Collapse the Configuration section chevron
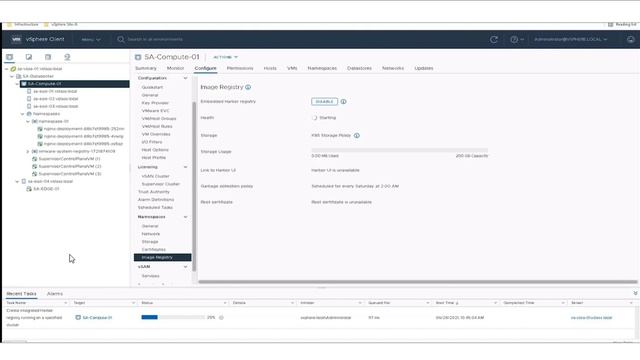Image resolution: width=640 pixels, height=360 pixels. click(x=186, y=78)
